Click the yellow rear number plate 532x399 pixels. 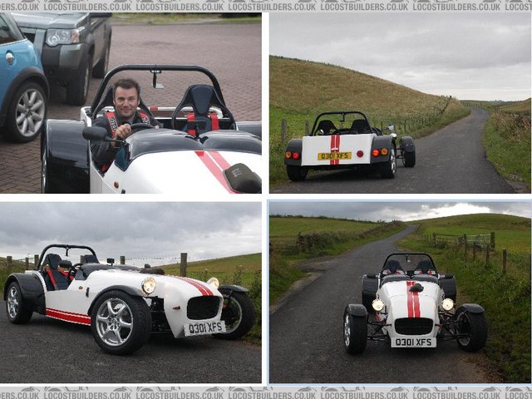[x=334, y=155]
